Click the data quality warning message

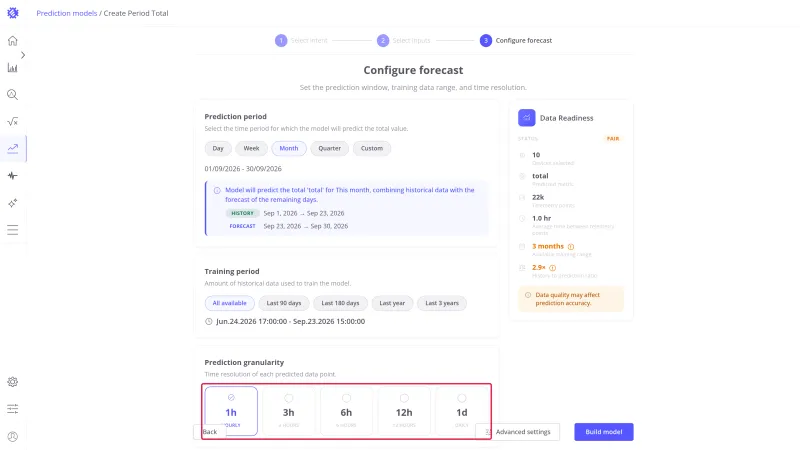click(571, 299)
